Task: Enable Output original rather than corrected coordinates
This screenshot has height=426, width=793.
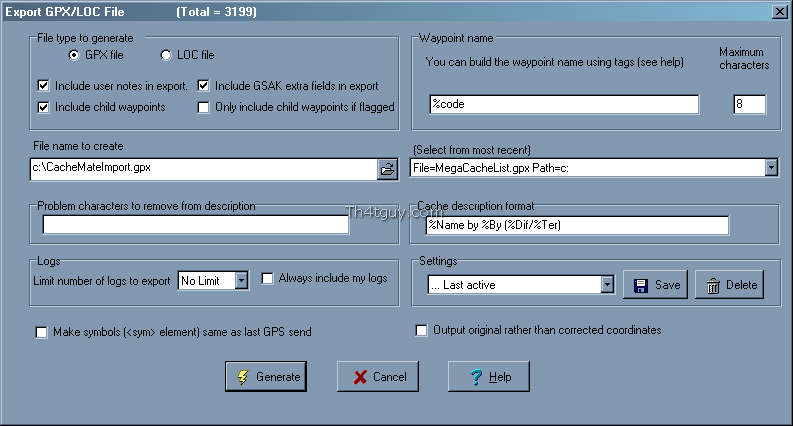Action: [422, 330]
